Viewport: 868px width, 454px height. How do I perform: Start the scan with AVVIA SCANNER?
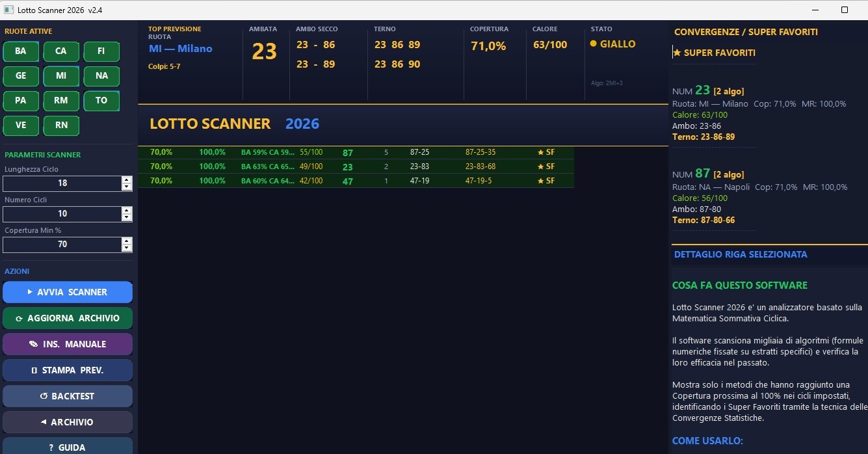pyautogui.click(x=68, y=292)
